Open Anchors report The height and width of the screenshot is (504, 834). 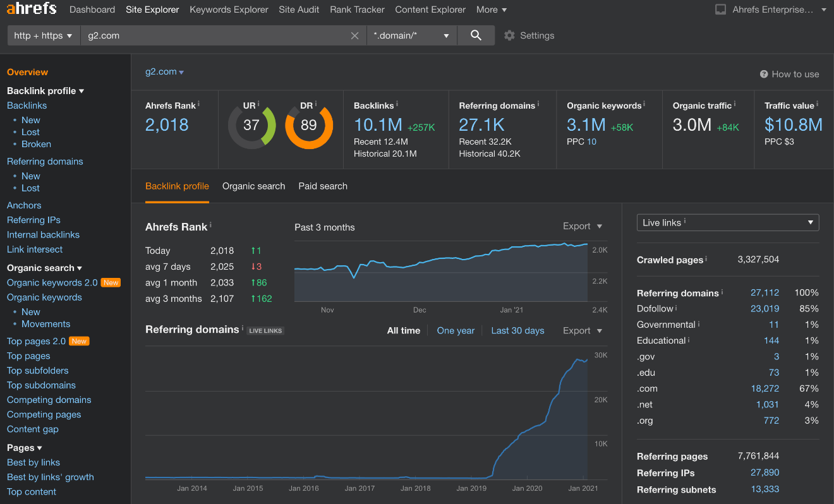(x=24, y=205)
